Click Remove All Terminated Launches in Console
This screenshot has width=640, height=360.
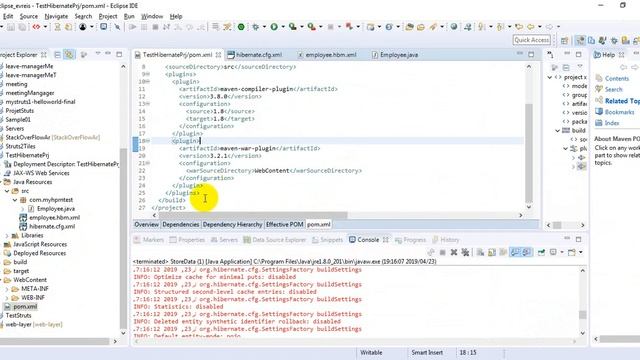pyautogui.click(x=465, y=252)
